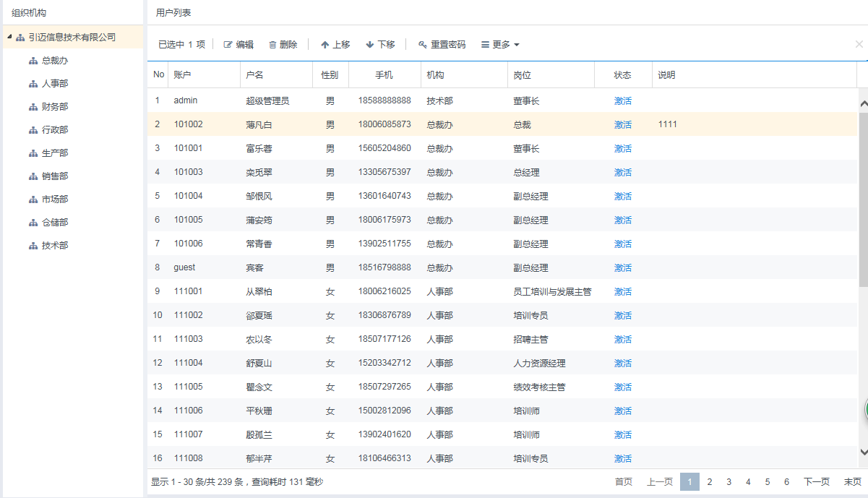The width and height of the screenshot is (868, 498).
Task: Sort by the 账户 column header
Action: coord(182,75)
